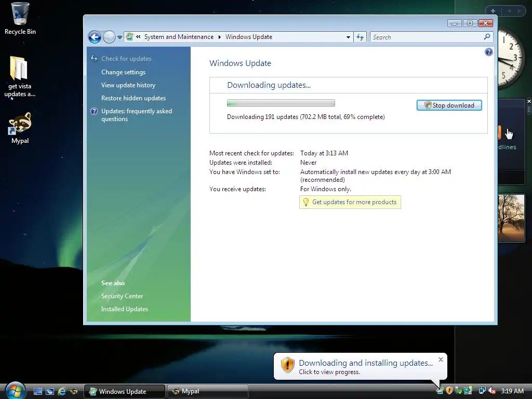Viewport: 532px width, 399px height.
Task: Click the download progress bar
Action: 281,103
